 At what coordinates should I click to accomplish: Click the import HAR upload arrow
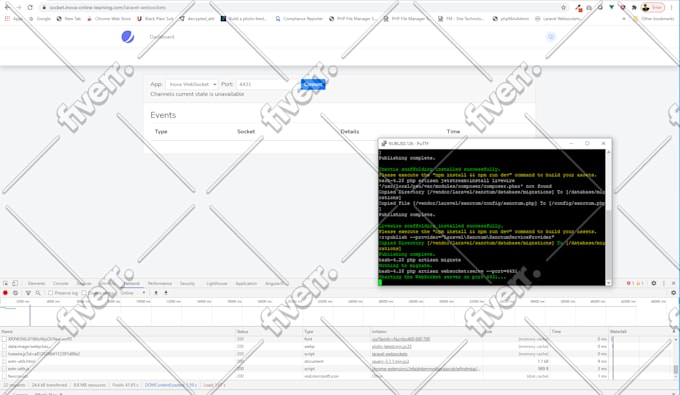coord(156,293)
